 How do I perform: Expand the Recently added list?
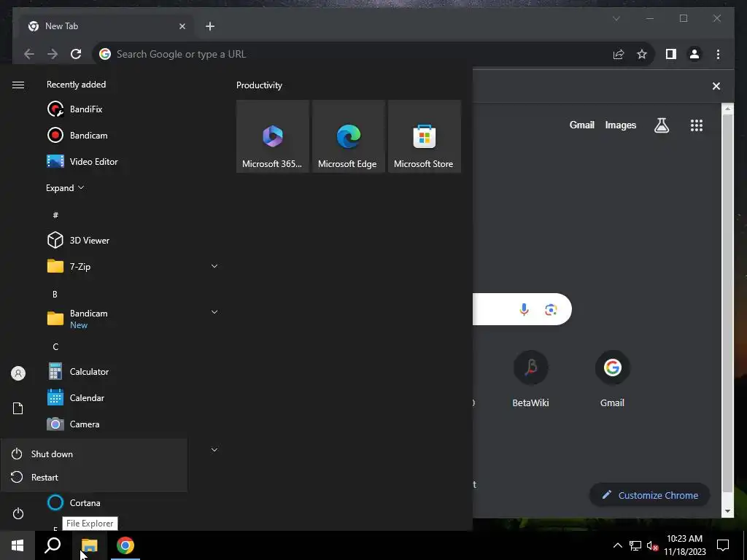[x=65, y=187]
